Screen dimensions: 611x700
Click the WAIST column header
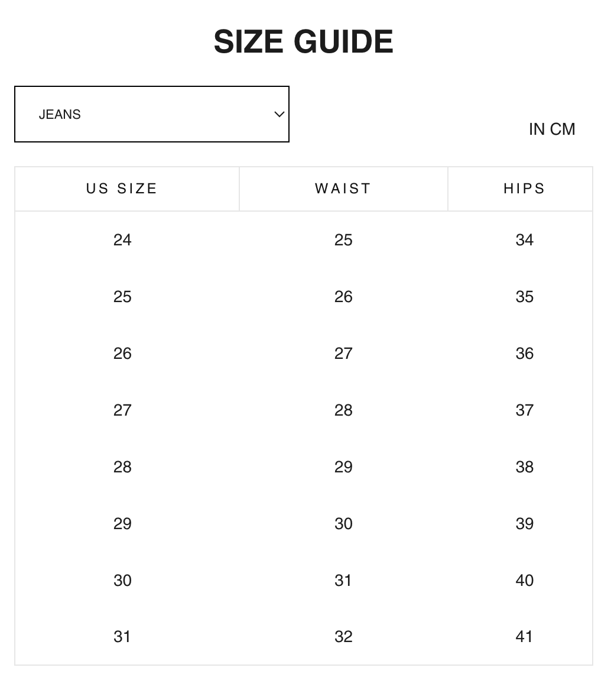click(x=343, y=189)
